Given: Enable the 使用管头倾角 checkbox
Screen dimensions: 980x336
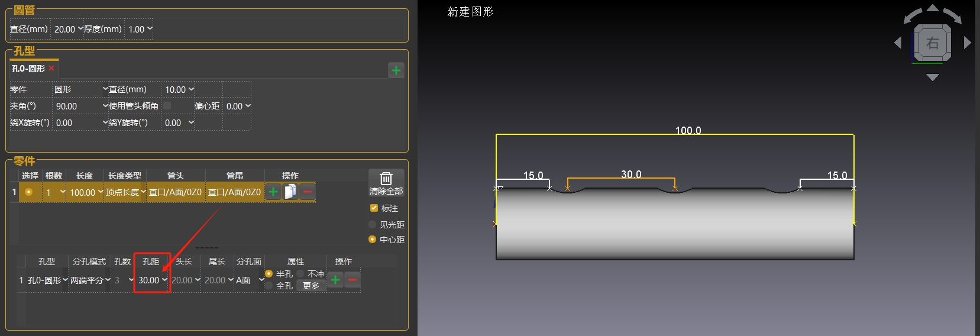Looking at the screenshot, I should tap(167, 106).
